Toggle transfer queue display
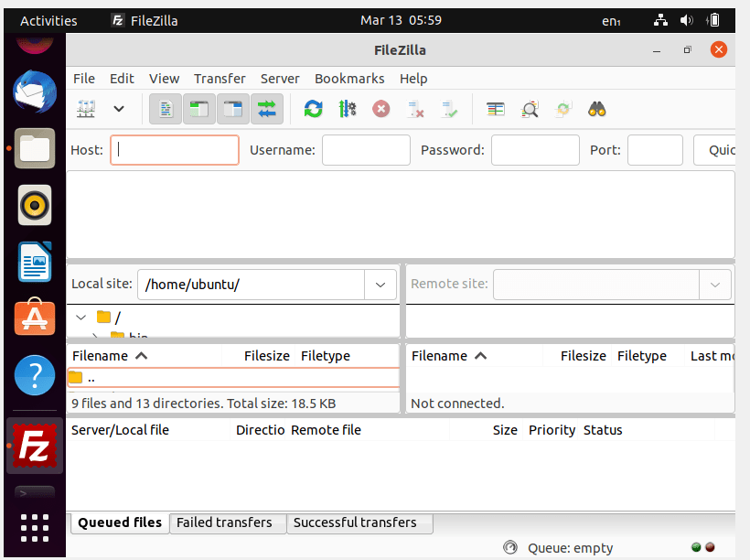 click(267, 109)
